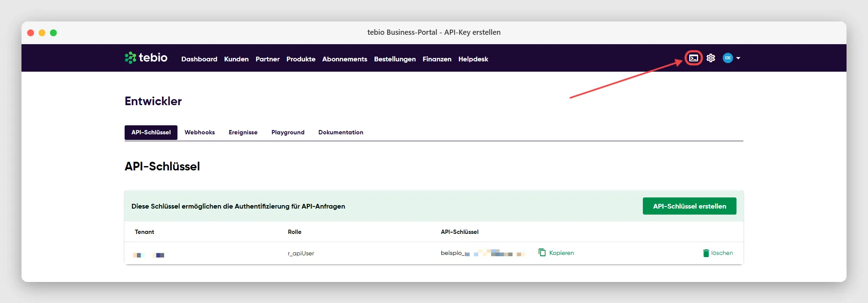Open the Partner navigation item
The image size is (868, 303).
[x=268, y=59]
